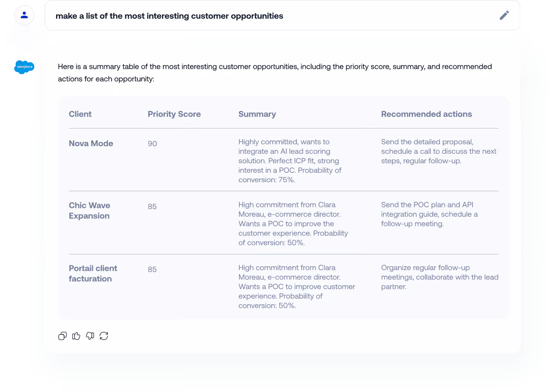Select the Chic Wave Expansion client name
The image size is (553, 392).
(90, 211)
